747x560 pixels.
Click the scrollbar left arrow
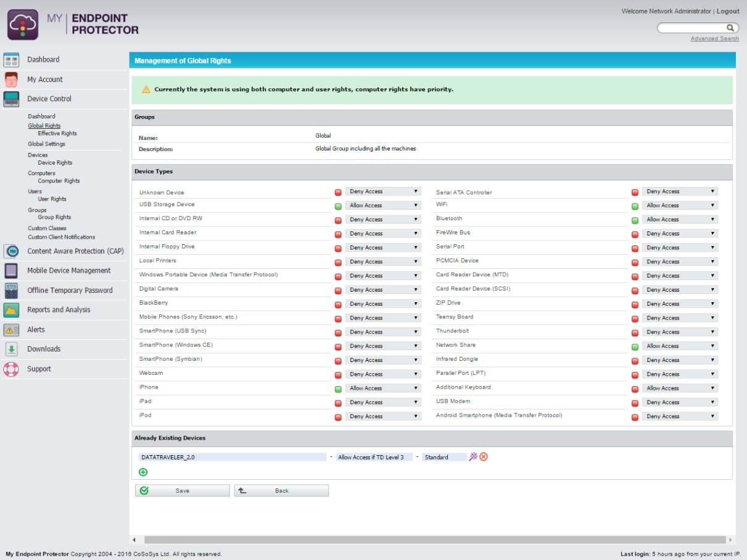coord(134,540)
